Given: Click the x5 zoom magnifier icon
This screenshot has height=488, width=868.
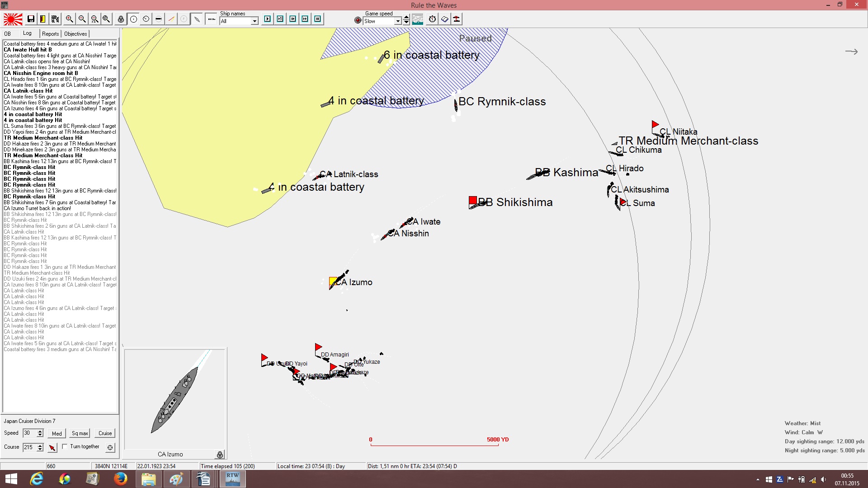Looking at the screenshot, I should point(94,19).
